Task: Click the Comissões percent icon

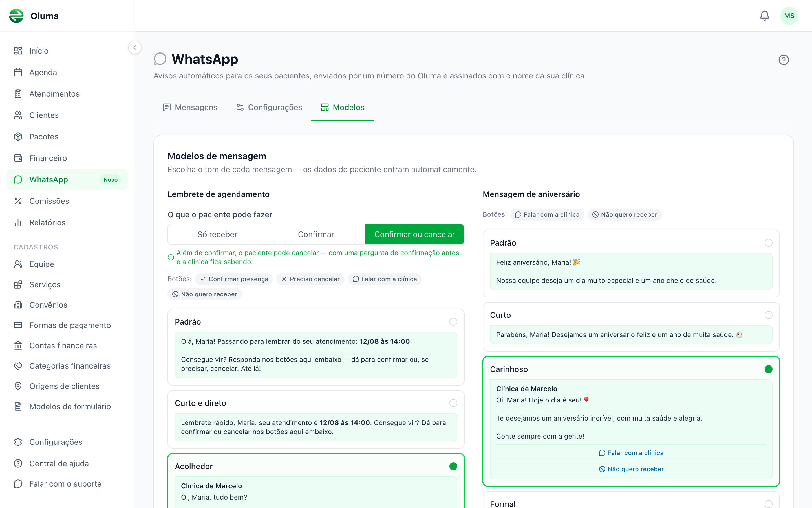Action: click(18, 201)
